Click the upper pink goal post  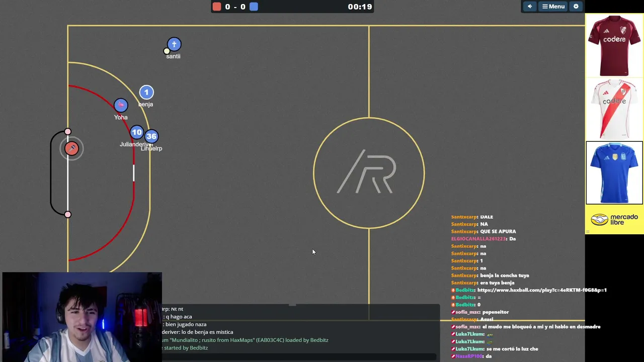coord(68,132)
